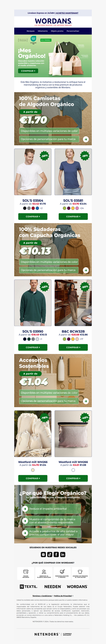Click the SOL'S 03990 green polo photo
This screenshot has height=644, width=106.
[33, 303]
